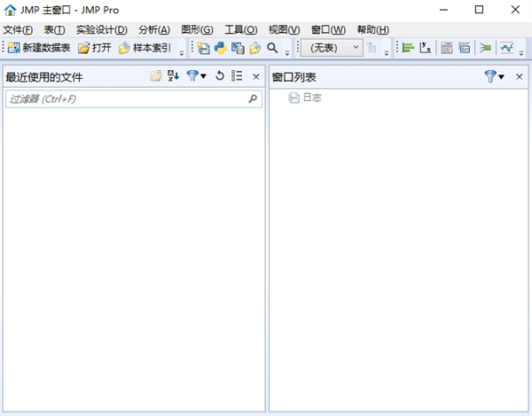
Task: Sort recent files with the A-Z icon
Action: [173, 75]
